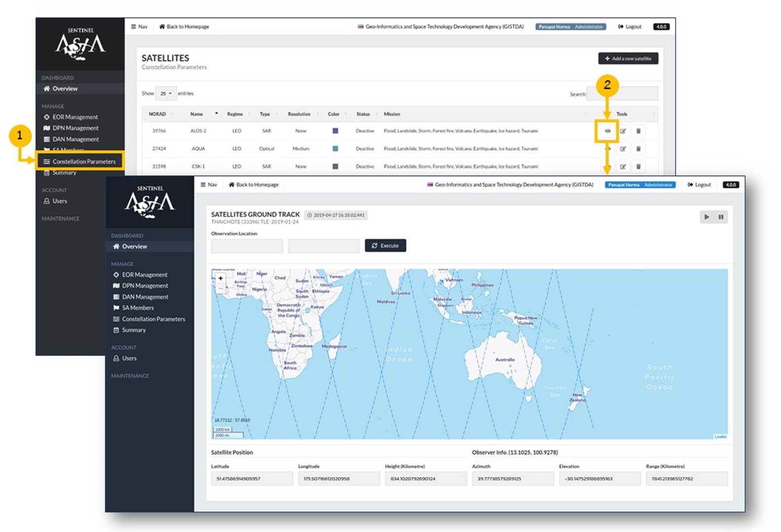Pause the satellite ground track animation

(721, 217)
